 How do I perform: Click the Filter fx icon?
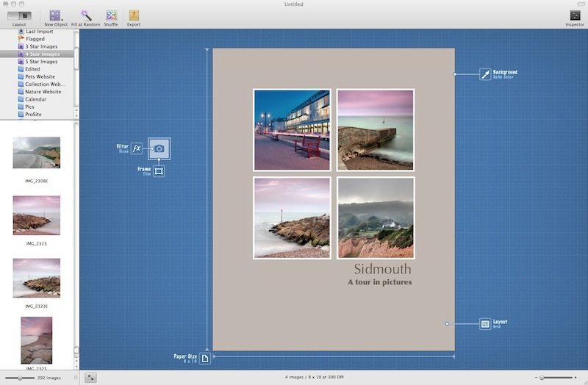coord(137,148)
